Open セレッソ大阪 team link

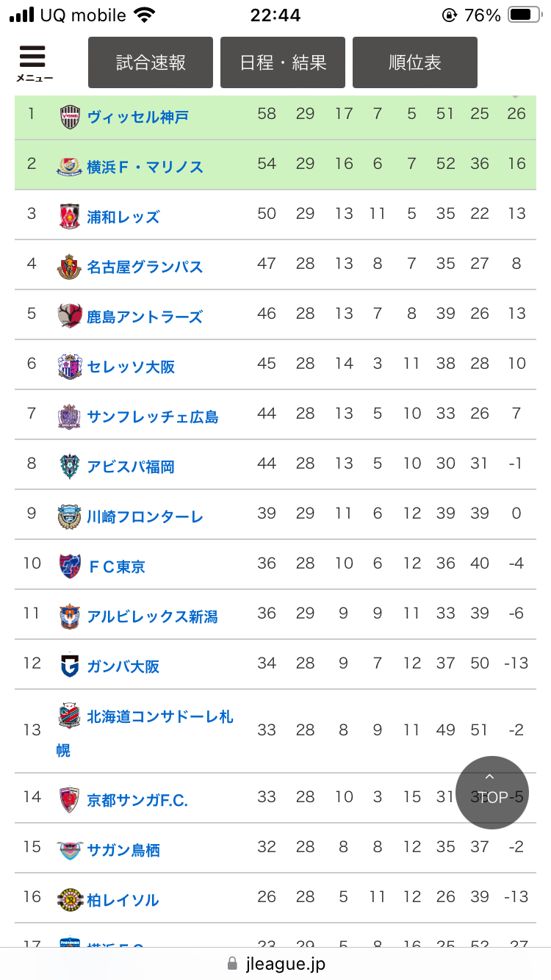click(131, 367)
